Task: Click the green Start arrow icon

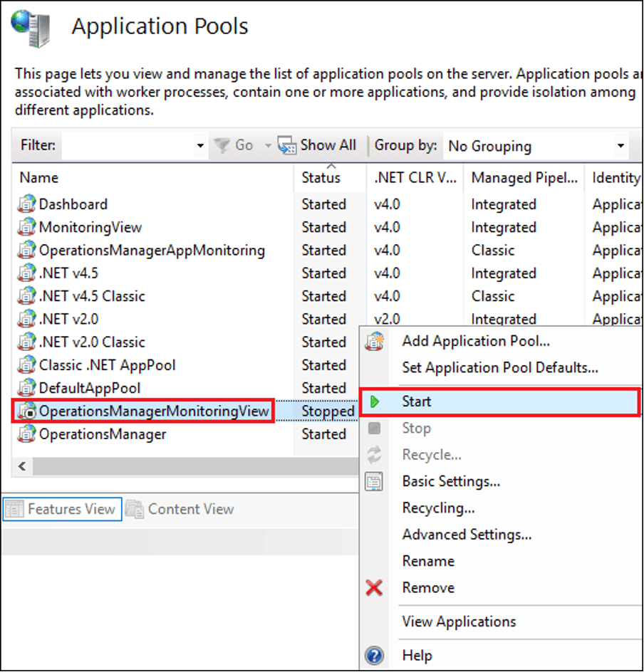Action: click(375, 402)
